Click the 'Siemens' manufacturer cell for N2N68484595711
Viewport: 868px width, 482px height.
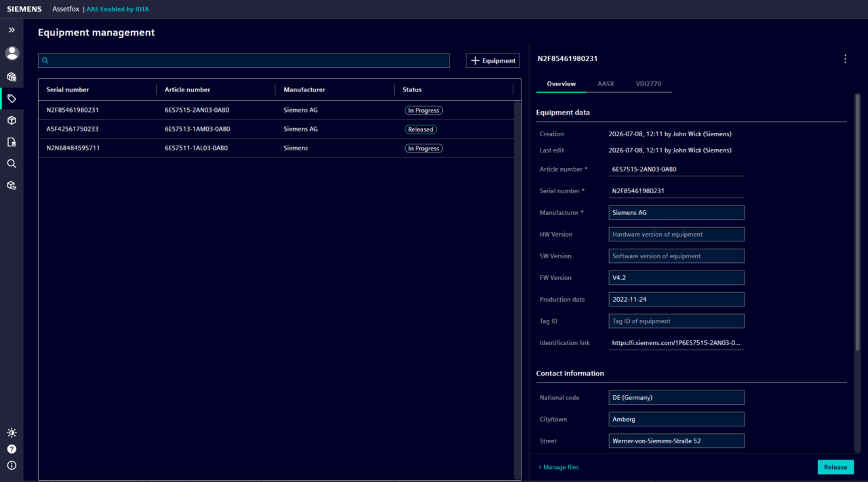tap(296, 148)
